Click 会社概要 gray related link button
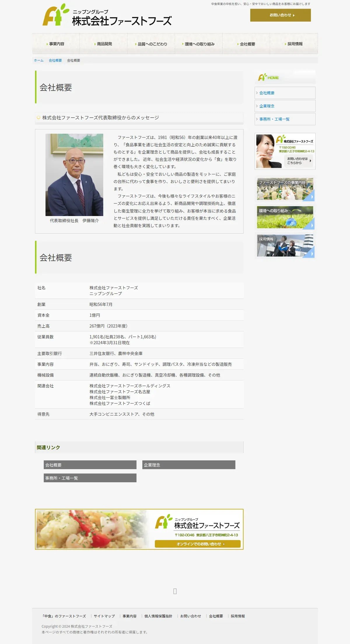Viewport: 350px width, 644px height. pos(90,465)
